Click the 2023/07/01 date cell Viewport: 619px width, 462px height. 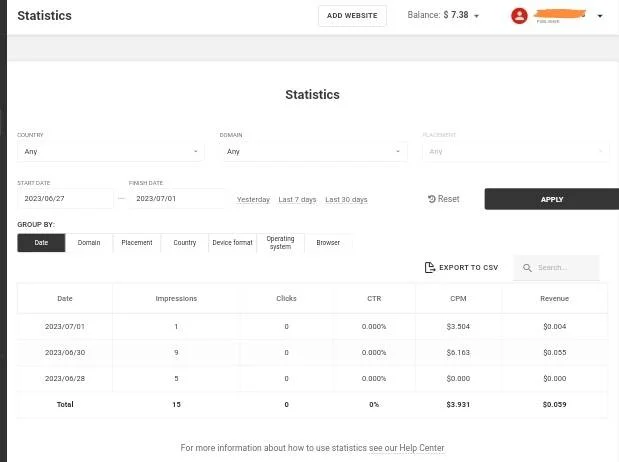tap(65, 327)
